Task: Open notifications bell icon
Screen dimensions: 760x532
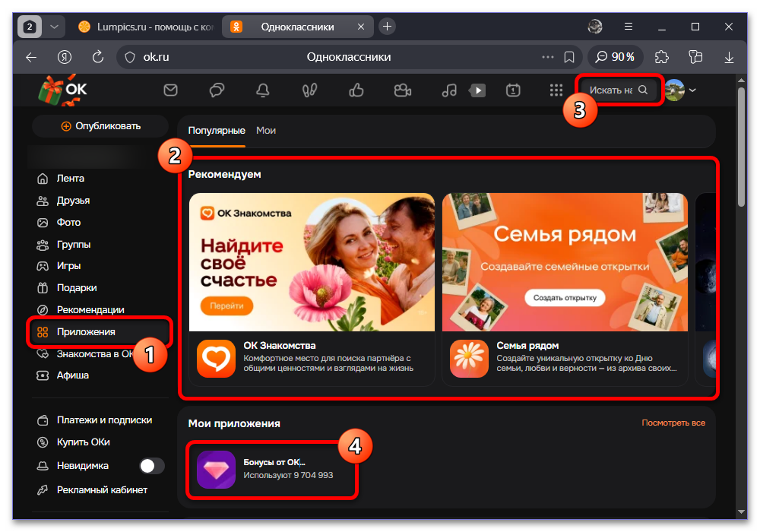Action: click(263, 90)
